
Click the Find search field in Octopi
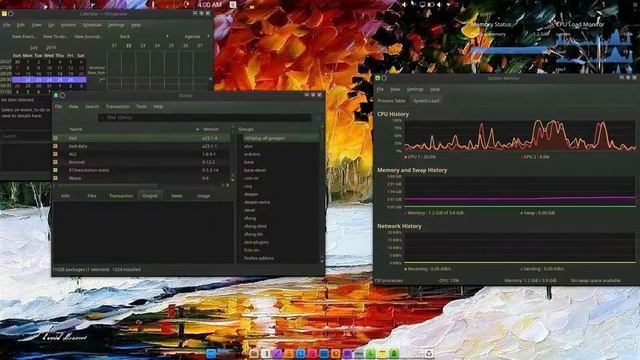click(x=204, y=118)
